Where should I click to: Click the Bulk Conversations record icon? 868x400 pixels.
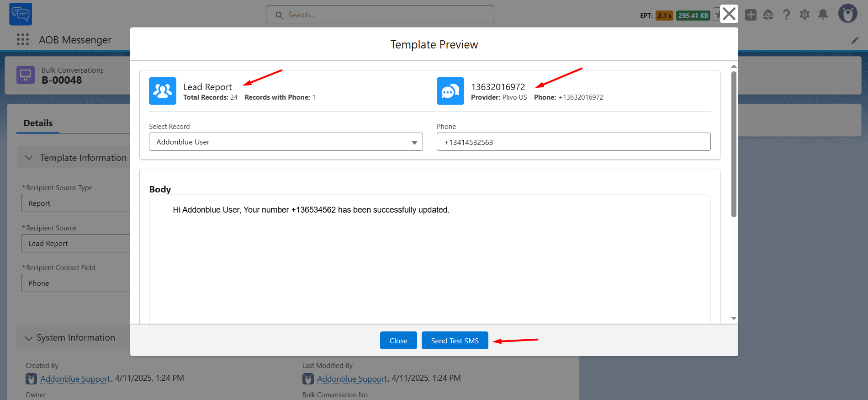click(26, 75)
